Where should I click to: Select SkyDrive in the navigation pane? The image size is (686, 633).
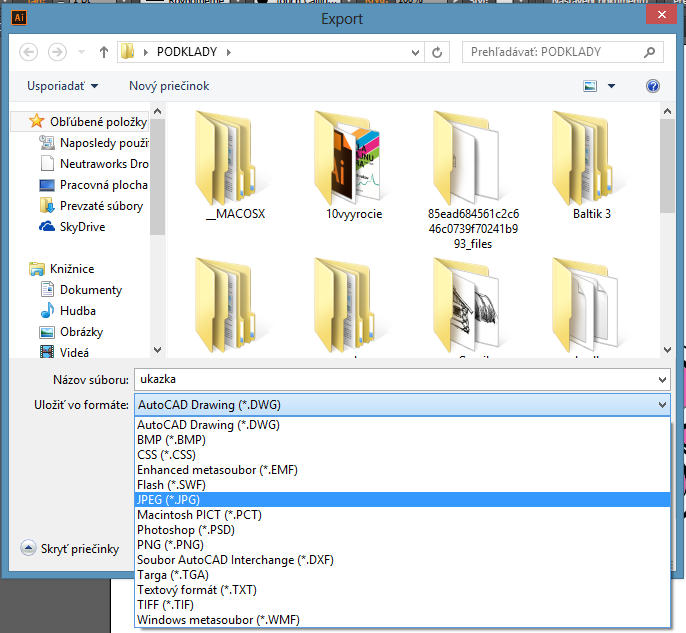(x=83, y=227)
